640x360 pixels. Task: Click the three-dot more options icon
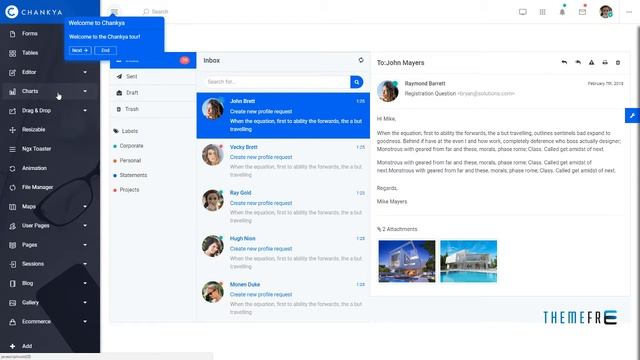[629, 12]
